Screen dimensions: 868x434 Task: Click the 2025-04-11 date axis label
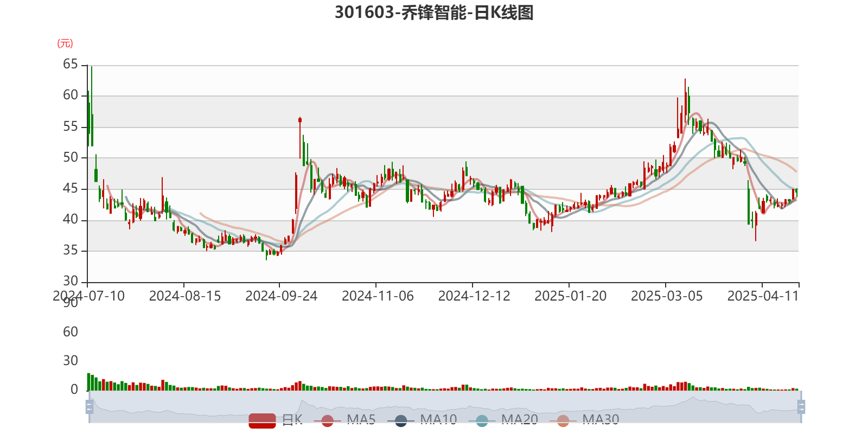763,296
